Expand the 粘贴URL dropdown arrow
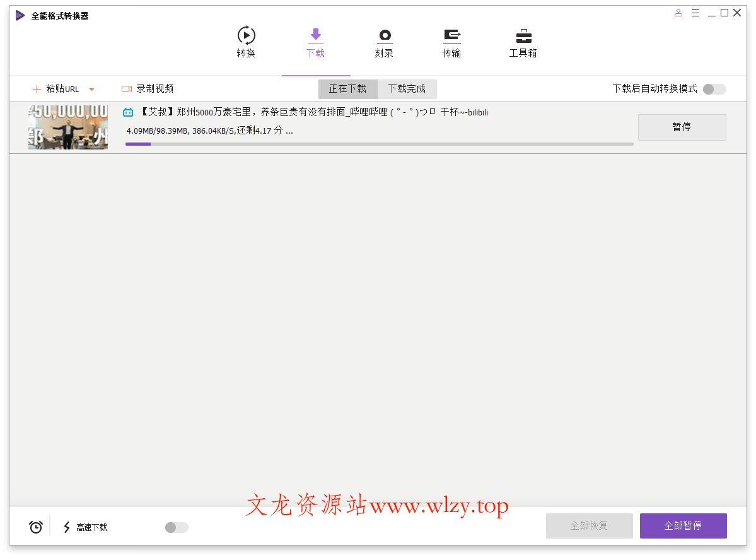 [91, 89]
